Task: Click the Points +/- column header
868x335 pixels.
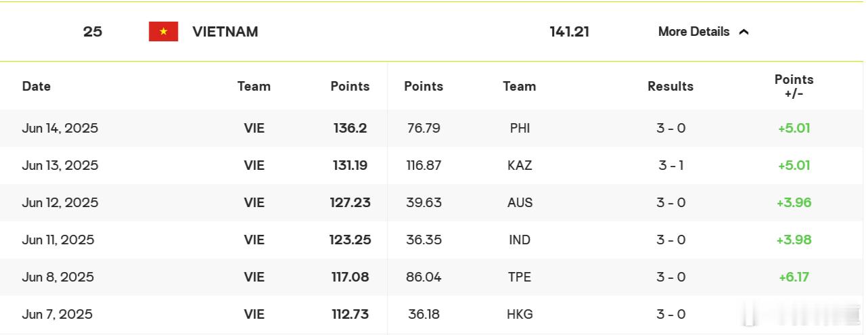Action: (x=794, y=86)
